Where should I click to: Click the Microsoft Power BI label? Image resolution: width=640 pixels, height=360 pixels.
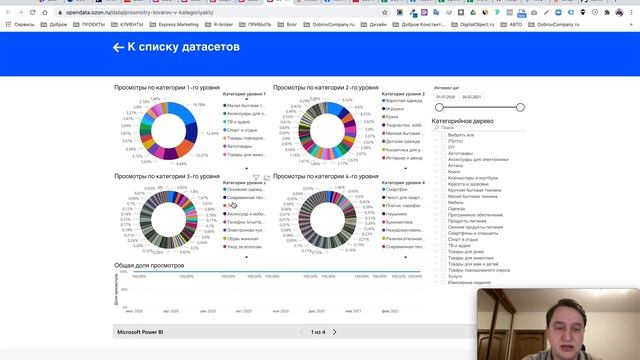point(140,332)
